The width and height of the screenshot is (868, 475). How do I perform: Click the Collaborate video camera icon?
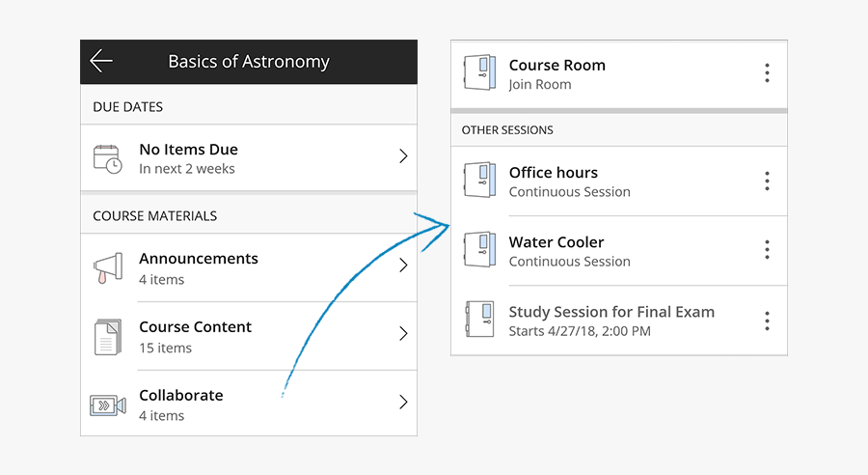coord(107,405)
